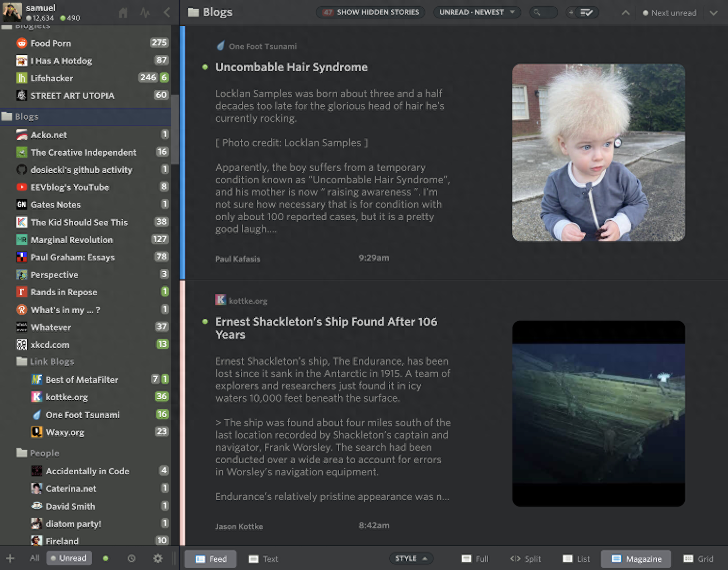Switch to List layout
The width and height of the screenshot is (728, 570).
click(576, 559)
